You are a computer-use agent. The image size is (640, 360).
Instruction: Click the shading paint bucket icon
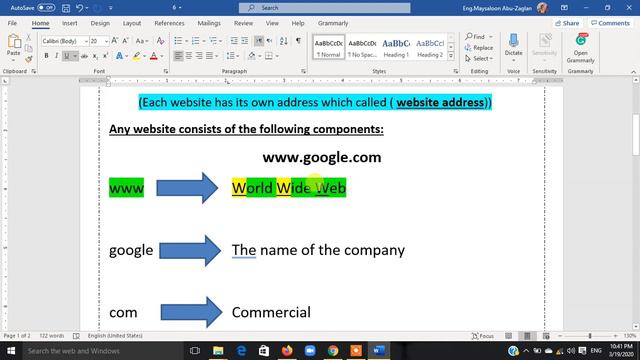[252, 56]
